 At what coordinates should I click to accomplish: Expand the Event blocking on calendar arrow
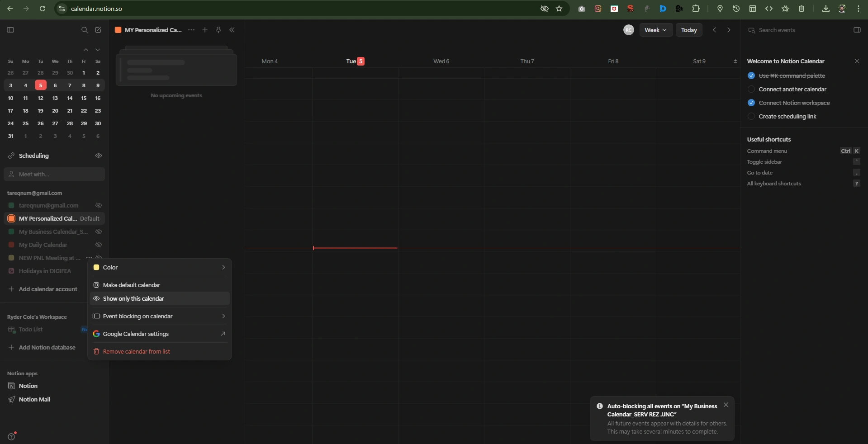click(223, 316)
